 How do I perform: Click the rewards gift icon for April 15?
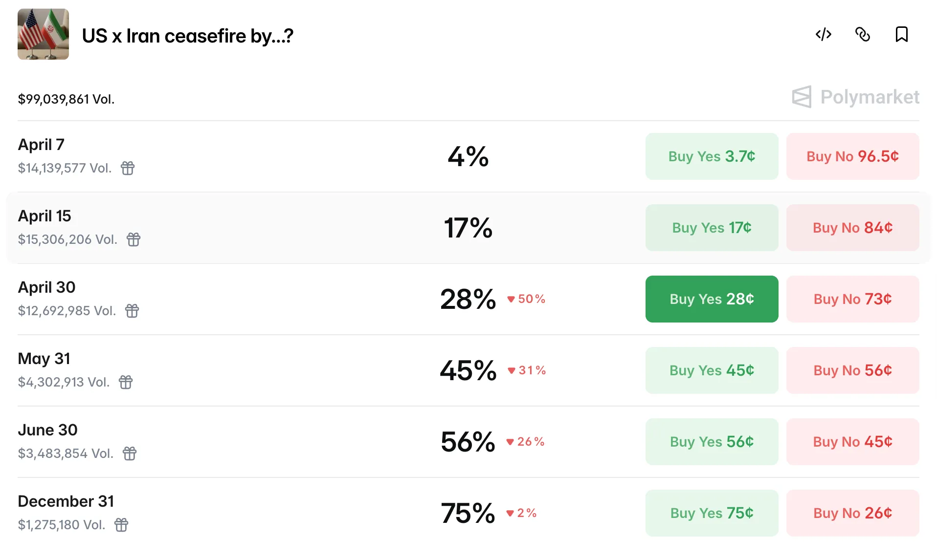point(134,239)
